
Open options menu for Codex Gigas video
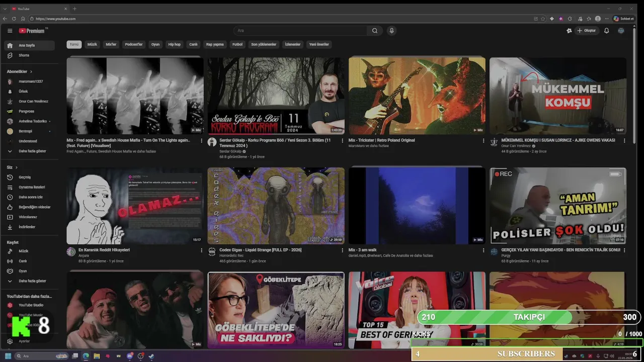[343, 250]
